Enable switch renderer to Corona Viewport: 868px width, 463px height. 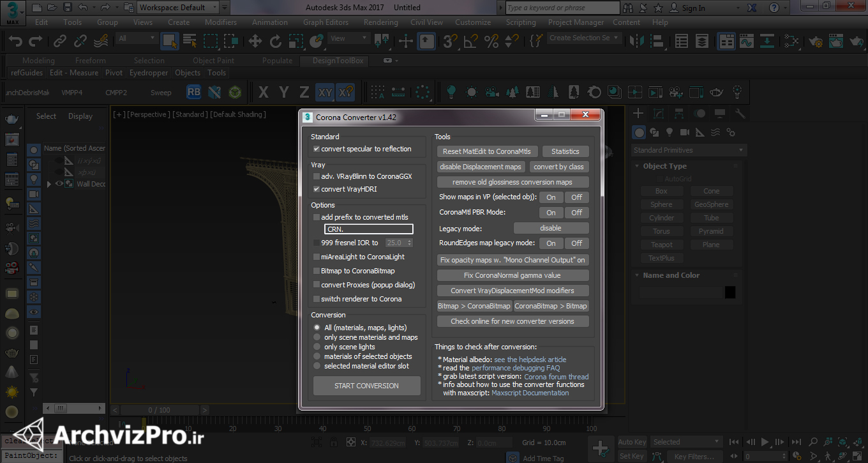point(317,299)
